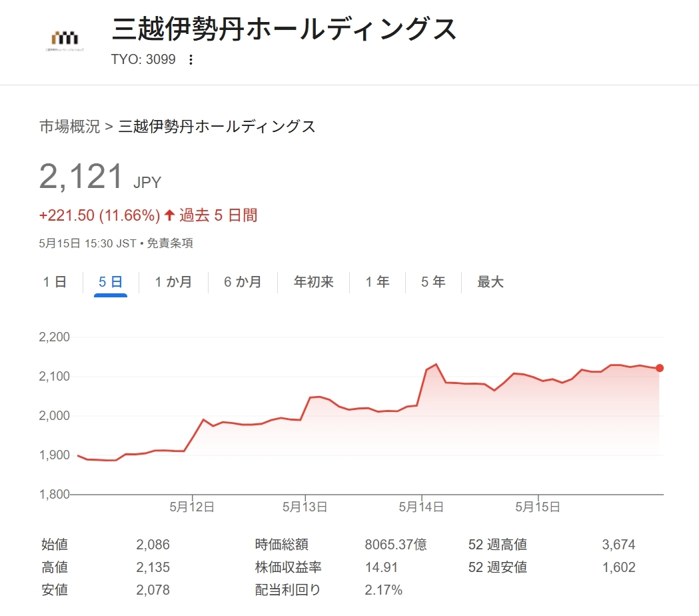Image resolution: width=699 pixels, height=616 pixels.
Task: Click the 5月14日 date on chart axis
Action: coord(421,507)
